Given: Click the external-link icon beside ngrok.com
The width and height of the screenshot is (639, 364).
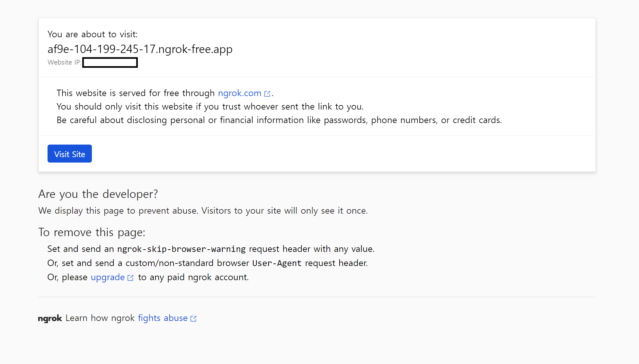Looking at the screenshot, I should coord(267,94).
